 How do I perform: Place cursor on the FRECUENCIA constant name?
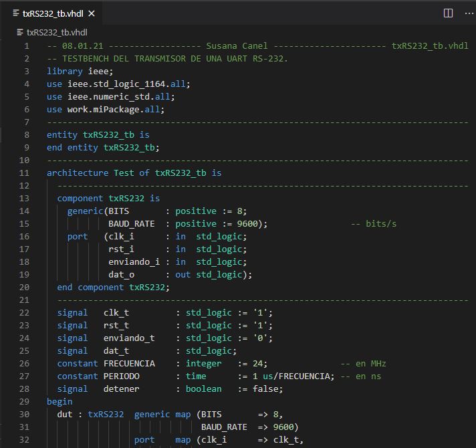(x=129, y=363)
